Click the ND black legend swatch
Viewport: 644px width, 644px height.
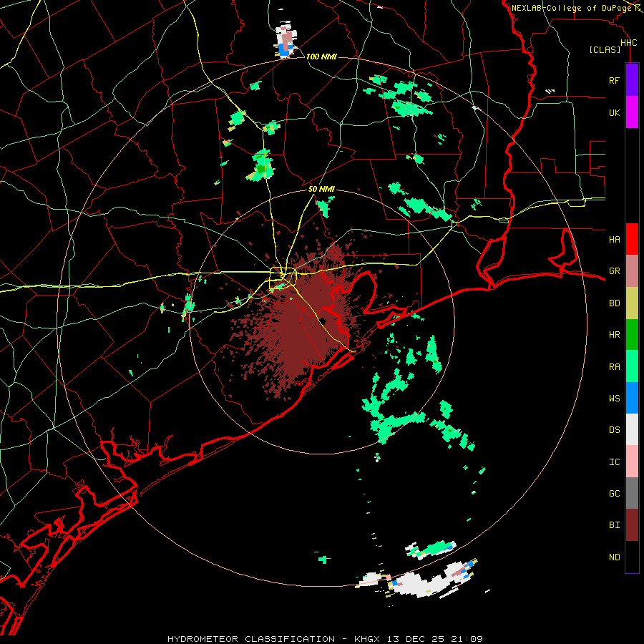click(632, 557)
